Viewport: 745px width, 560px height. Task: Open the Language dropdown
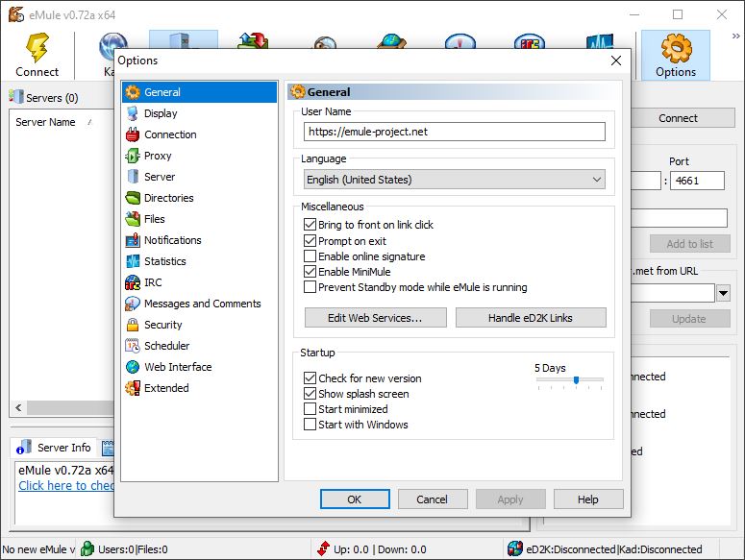point(455,180)
